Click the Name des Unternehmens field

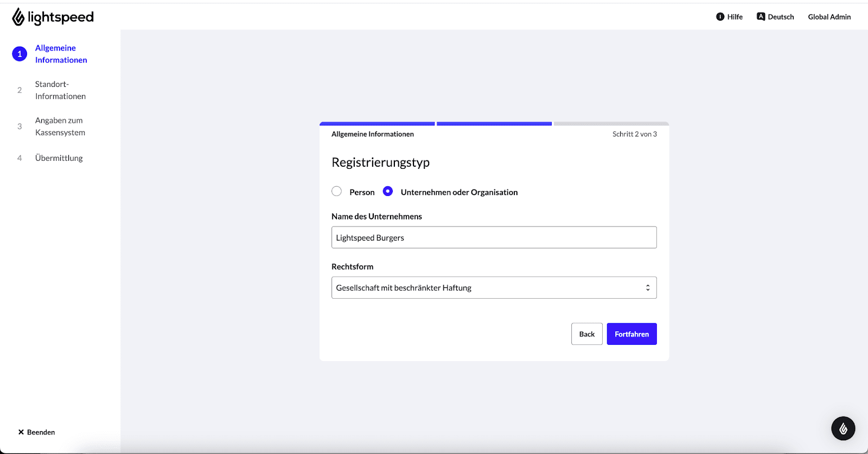(494, 237)
